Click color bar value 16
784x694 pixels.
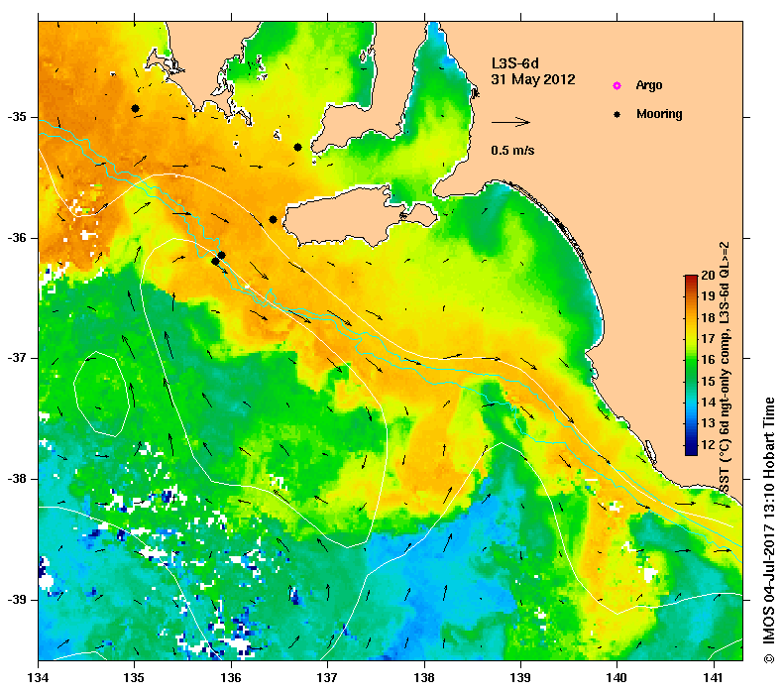point(708,360)
